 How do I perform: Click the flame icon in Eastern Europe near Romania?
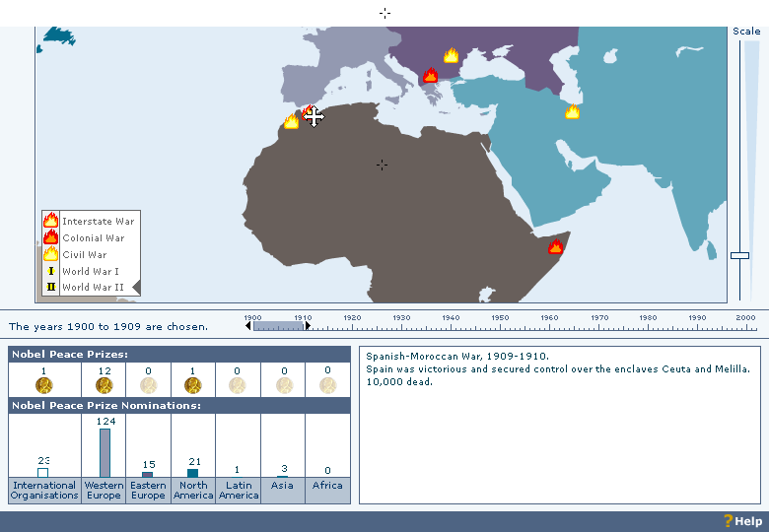click(x=451, y=55)
